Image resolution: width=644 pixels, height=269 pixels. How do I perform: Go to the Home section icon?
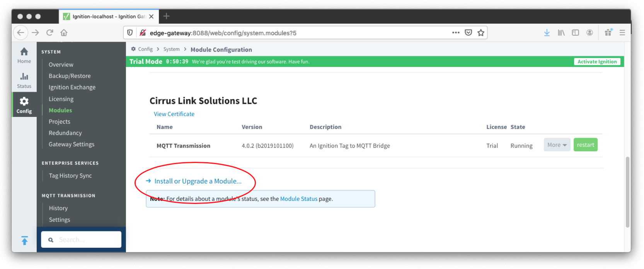[x=24, y=51]
